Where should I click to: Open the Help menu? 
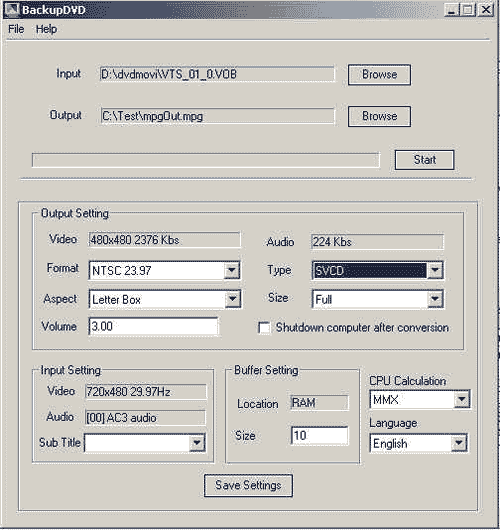click(x=46, y=29)
